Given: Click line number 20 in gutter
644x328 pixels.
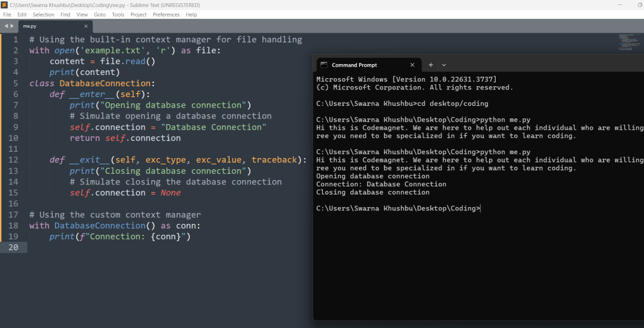Looking at the screenshot, I should (13, 247).
